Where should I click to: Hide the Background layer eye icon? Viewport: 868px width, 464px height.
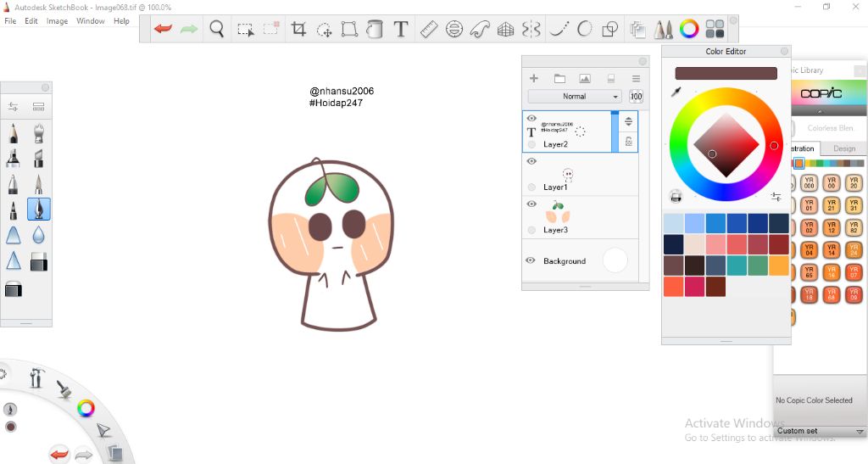pyautogui.click(x=531, y=260)
